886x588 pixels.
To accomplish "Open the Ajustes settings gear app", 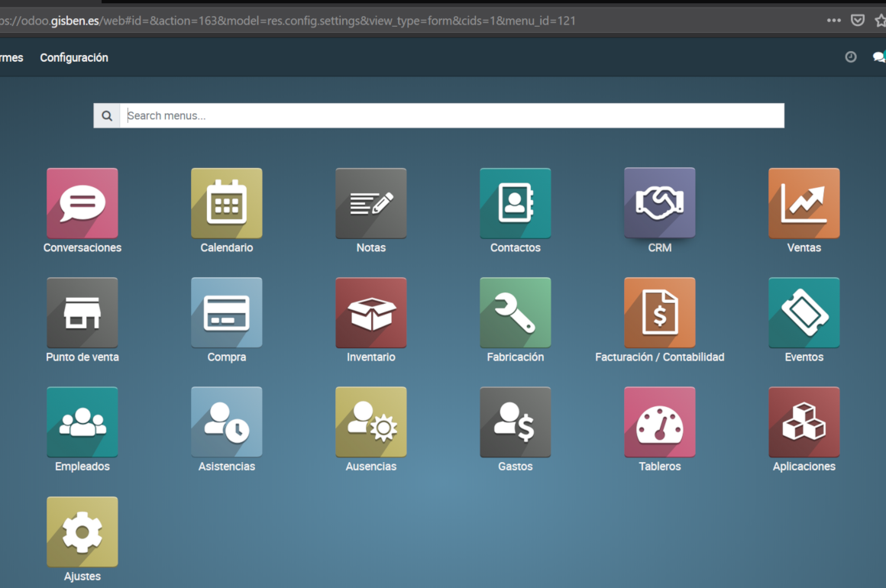I will pyautogui.click(x=82, y=532).
